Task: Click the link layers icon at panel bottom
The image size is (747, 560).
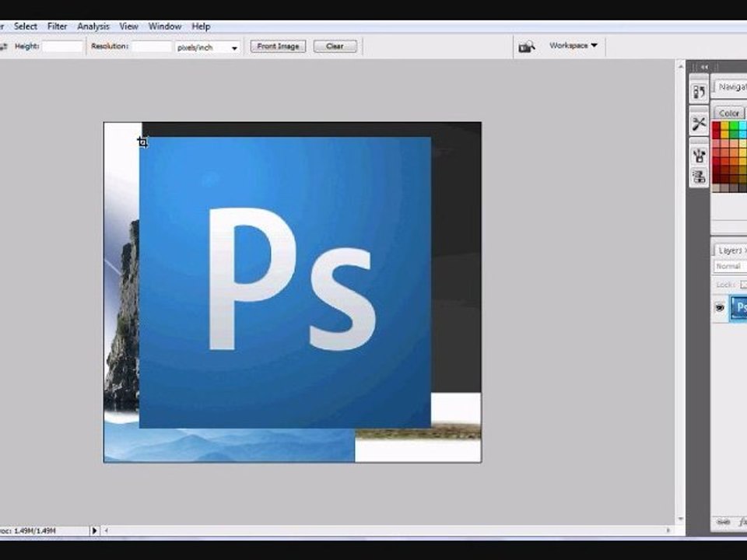Action: 723,522
